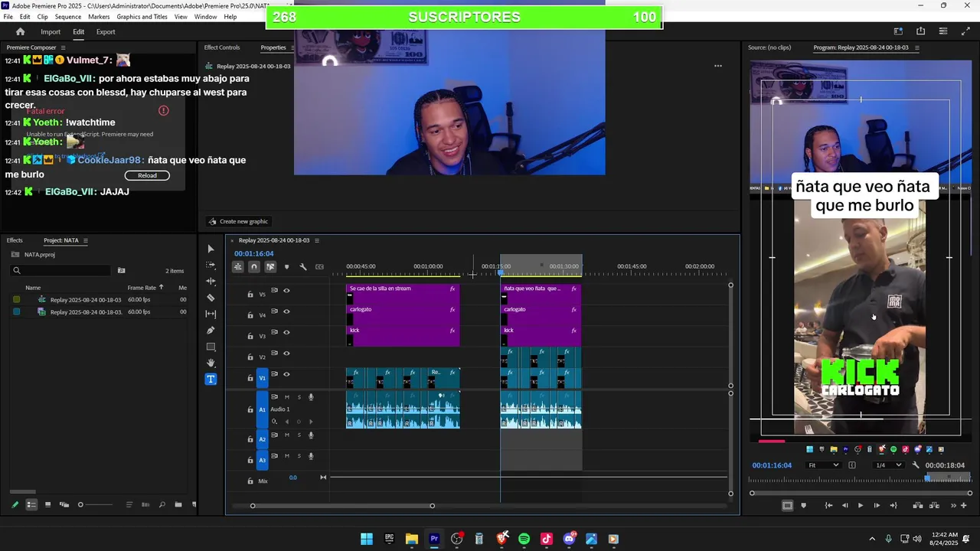
Task: Switch to the Effect Controls tab
Action: [x=222, y=47]
